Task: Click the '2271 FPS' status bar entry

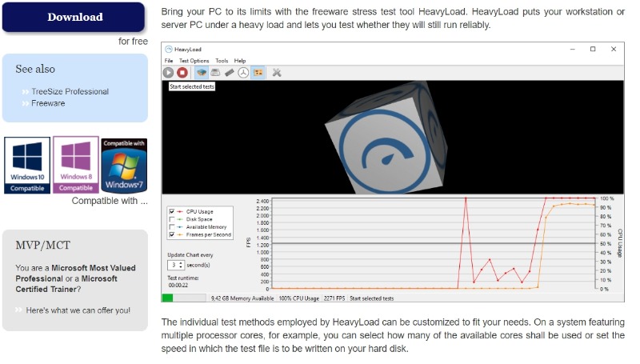Action: click(x=334, y=298)
